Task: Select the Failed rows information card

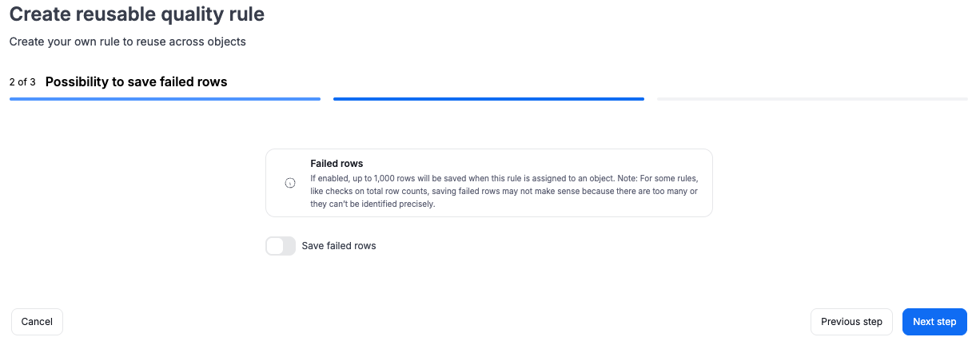Action: pos(488,183)
